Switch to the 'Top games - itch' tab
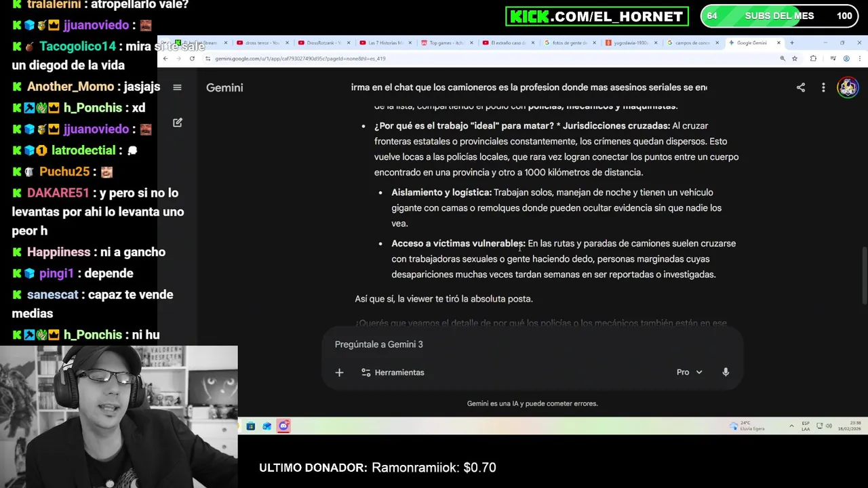This screenshot has width=868, height=488. pyautogui.click(x=446, y=43)
